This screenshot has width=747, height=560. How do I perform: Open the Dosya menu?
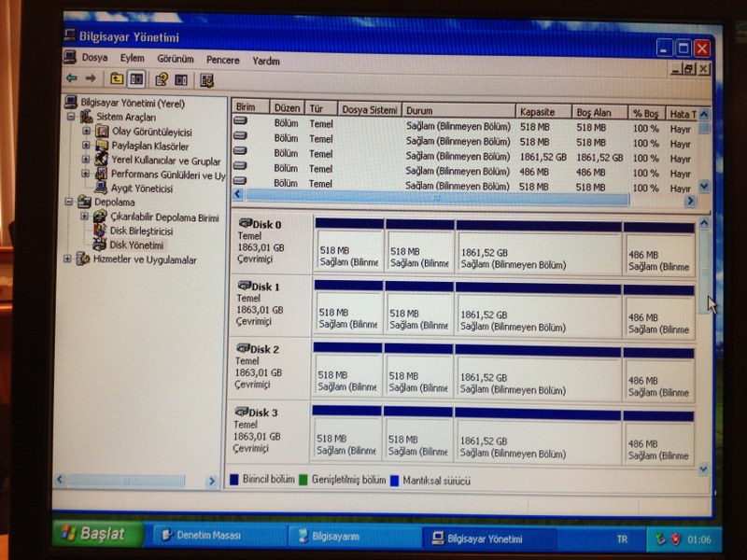94,58
